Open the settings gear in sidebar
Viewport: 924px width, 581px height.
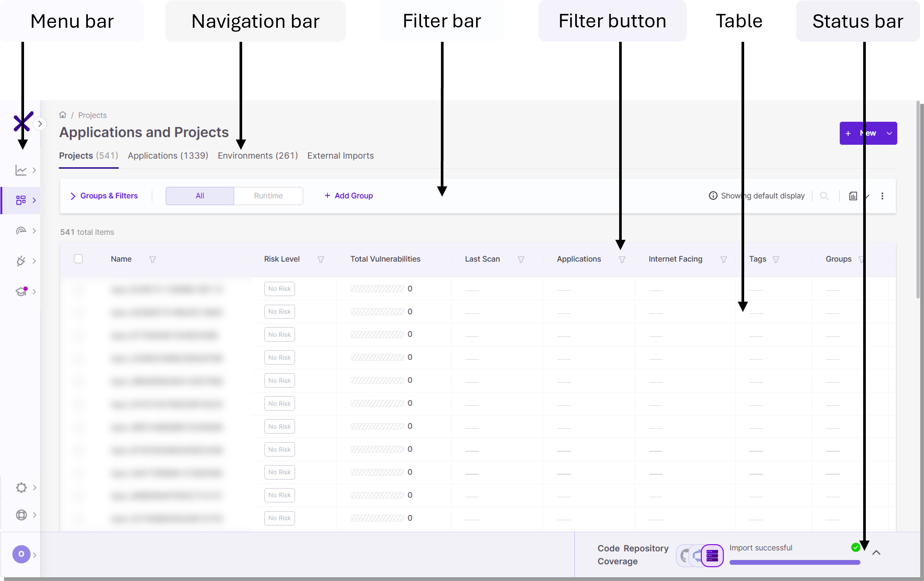click(x=21, y=488)
